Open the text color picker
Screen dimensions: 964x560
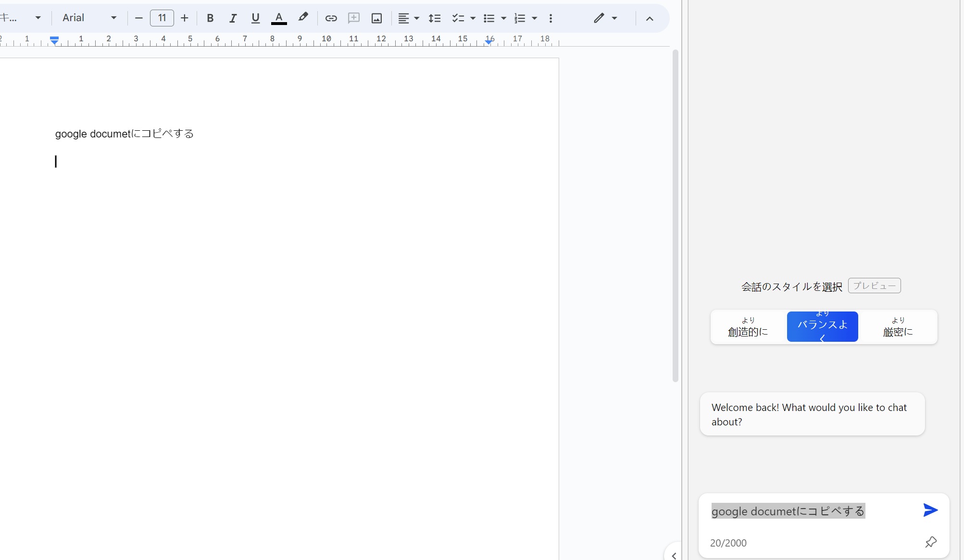pos(279,18)
